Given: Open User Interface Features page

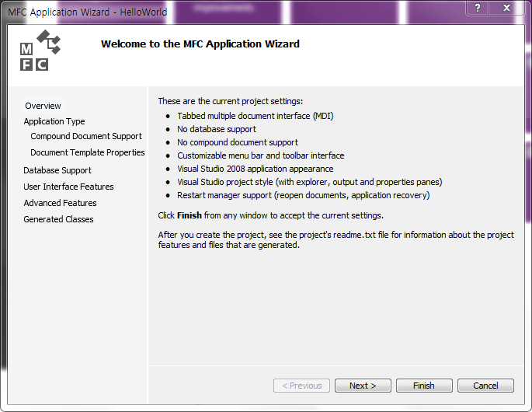Looking at the screenshot, I should (x=68, y=187).
